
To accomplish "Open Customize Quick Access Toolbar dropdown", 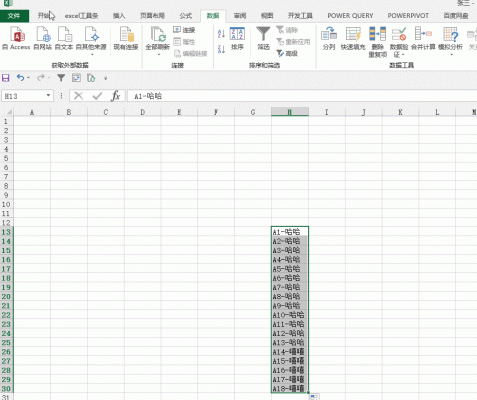I will (x=106, y=78).
